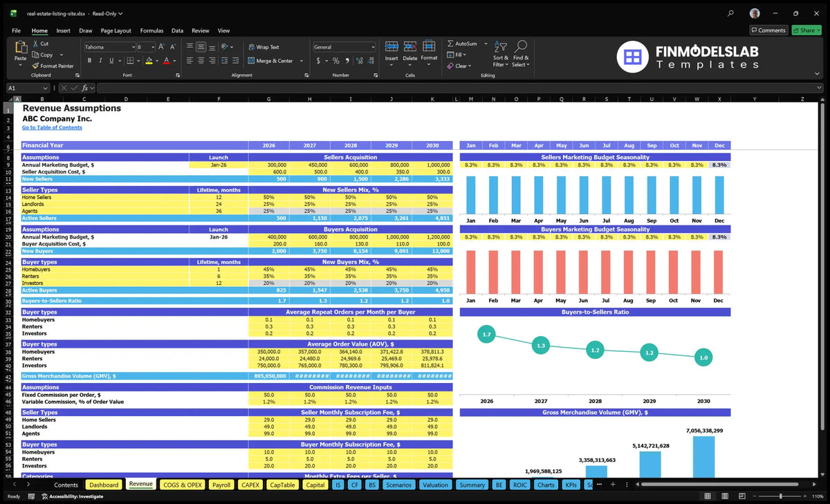
Task: Switch to the COGS & OPEX sheet tab
Action: (x=183, y=485)
